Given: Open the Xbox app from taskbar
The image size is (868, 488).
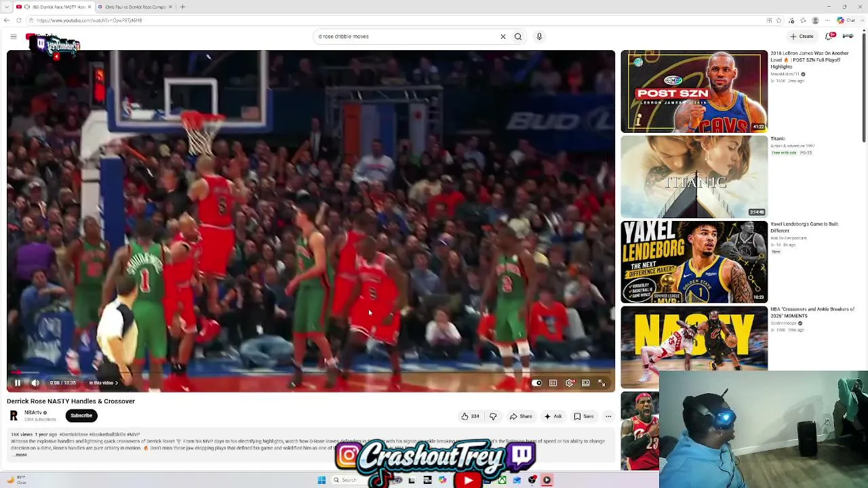Looking at the screenshot, I should (502, 480).
